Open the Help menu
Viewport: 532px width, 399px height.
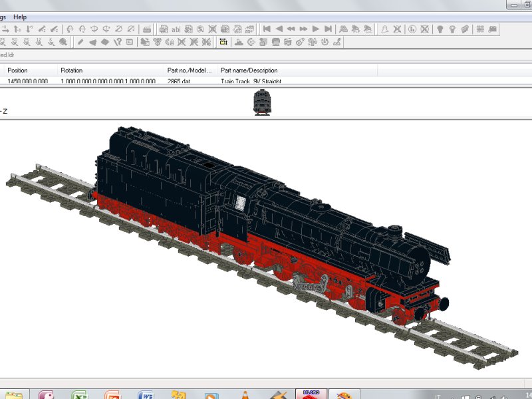(20, 17)
